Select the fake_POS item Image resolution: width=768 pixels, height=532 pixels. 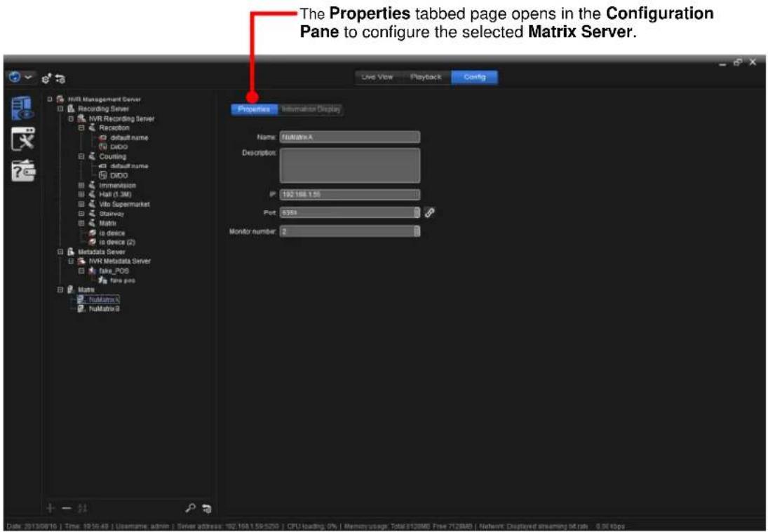tap(114, 271)
